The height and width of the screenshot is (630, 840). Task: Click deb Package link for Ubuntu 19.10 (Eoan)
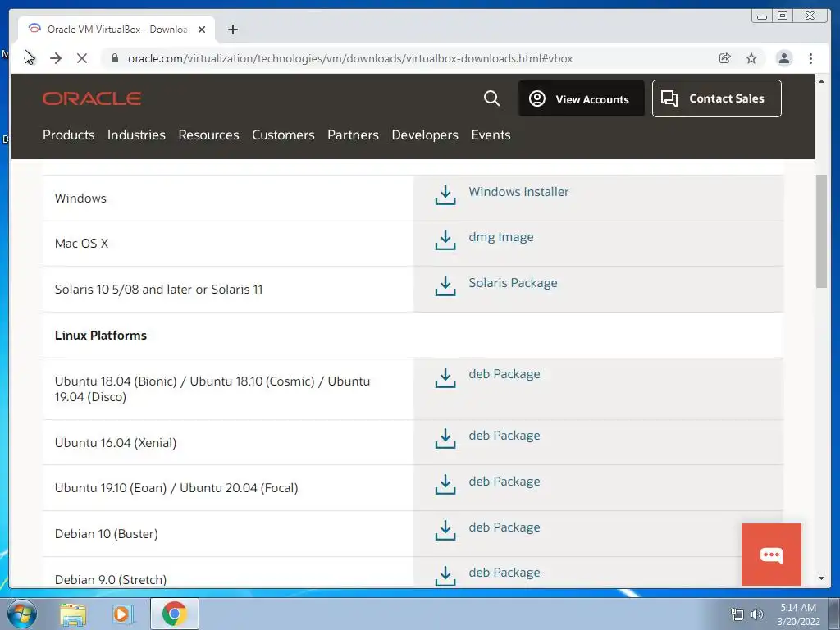504,482
